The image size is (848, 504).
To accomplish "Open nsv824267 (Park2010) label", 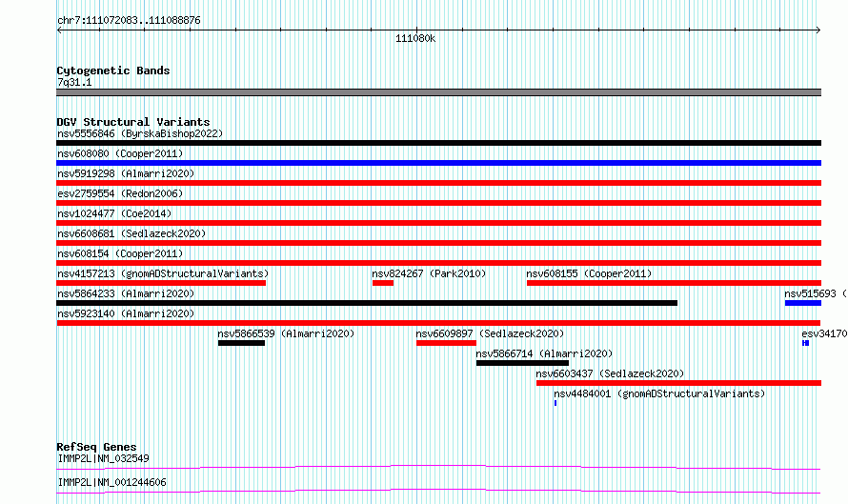I will coord(429,273).
